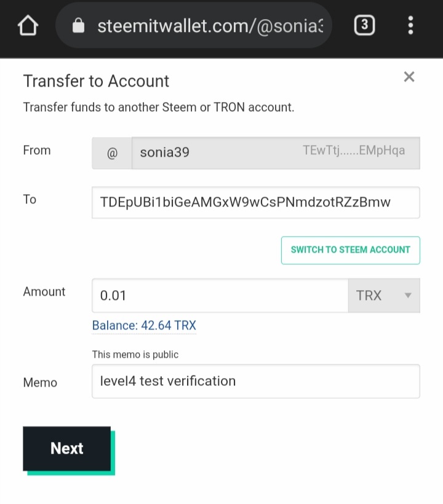The height and width of the screenshot is (504, 443).
Task: Focus the steemitwallet.com address bar
Action: point(209,26)
